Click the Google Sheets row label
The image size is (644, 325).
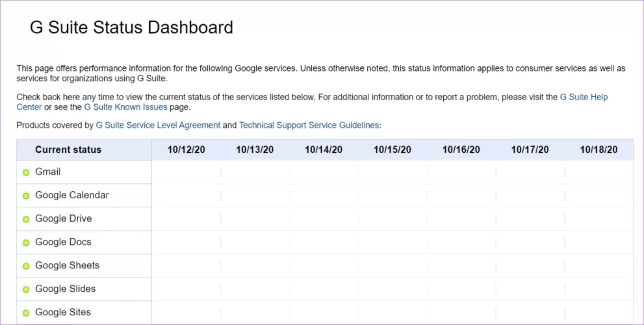(67, 265)
